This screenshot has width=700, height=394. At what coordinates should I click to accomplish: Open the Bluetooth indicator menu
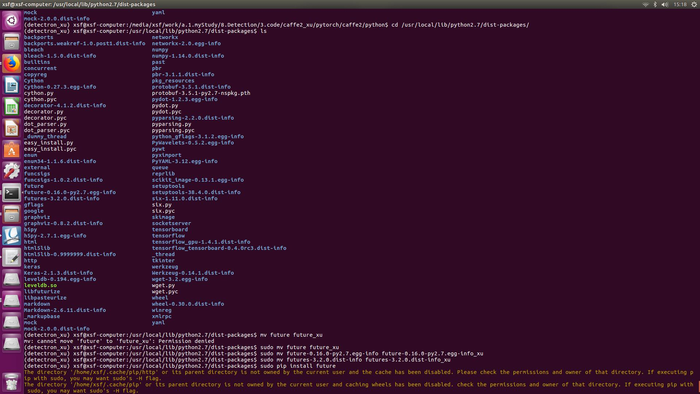(x=655, y=4)
